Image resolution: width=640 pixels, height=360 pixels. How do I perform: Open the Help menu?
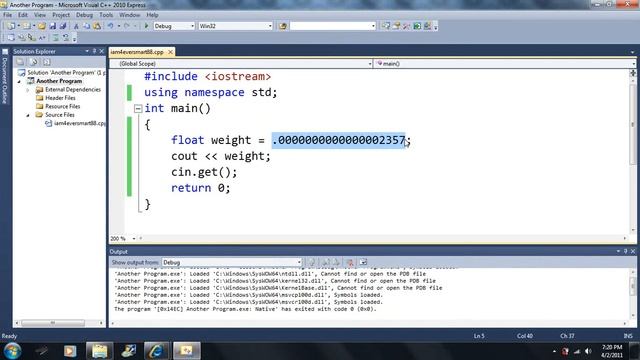point(152,15)
